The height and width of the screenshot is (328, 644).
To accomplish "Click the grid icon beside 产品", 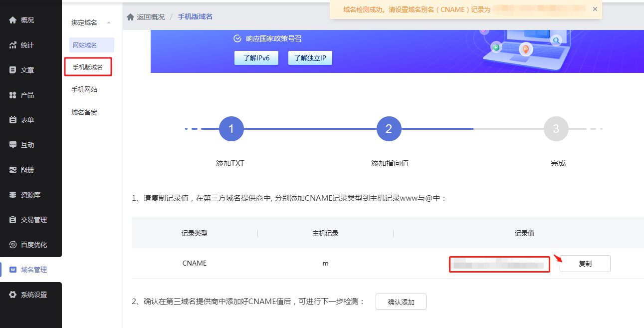I will click(x=13, y=95).
